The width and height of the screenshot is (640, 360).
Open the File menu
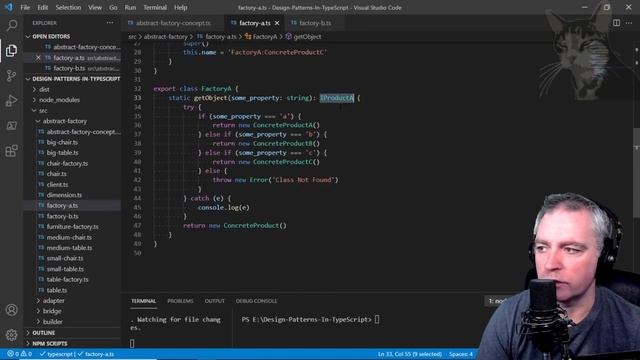pyautogui.click(x=25, y=7)
